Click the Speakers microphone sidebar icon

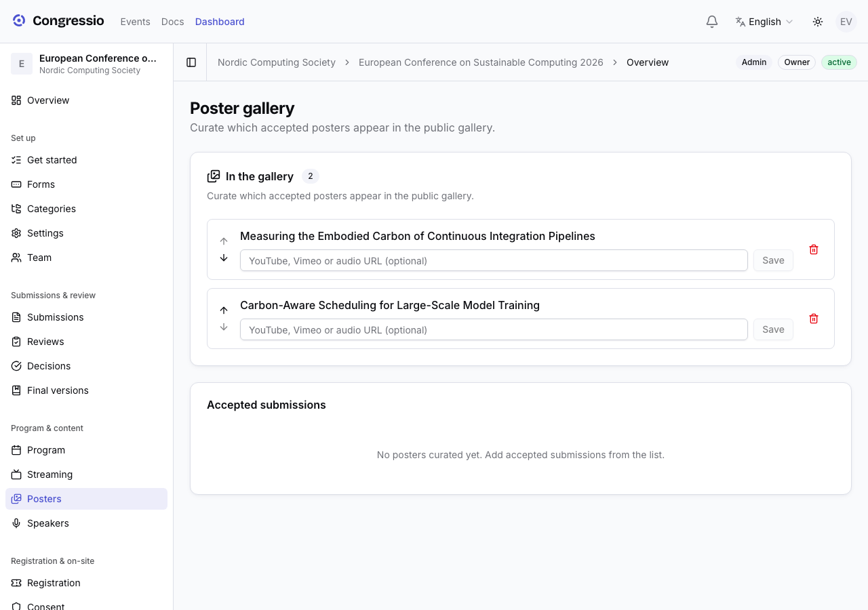pos(16,523)
